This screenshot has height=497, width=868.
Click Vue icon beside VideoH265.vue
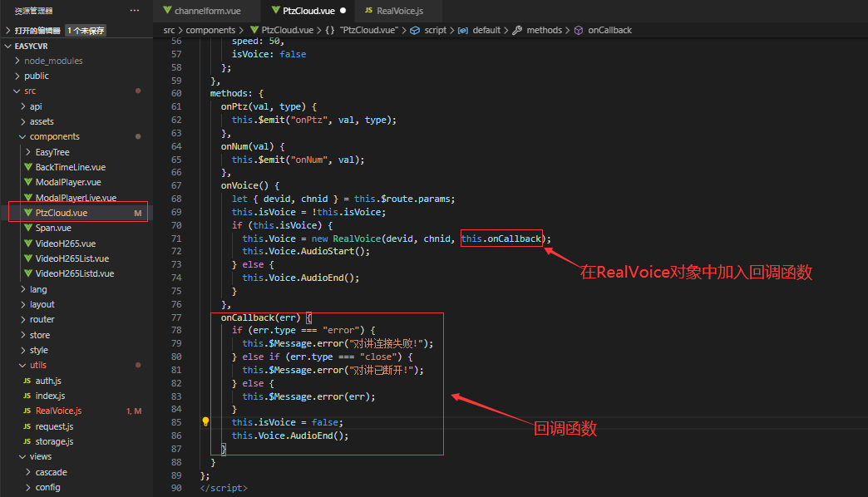point(27,243)
